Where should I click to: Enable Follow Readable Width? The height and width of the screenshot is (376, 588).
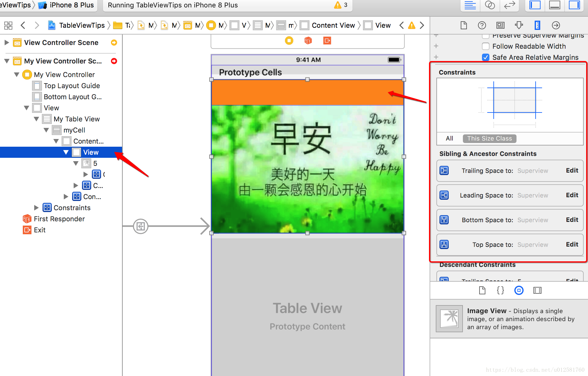coord(486,46)
